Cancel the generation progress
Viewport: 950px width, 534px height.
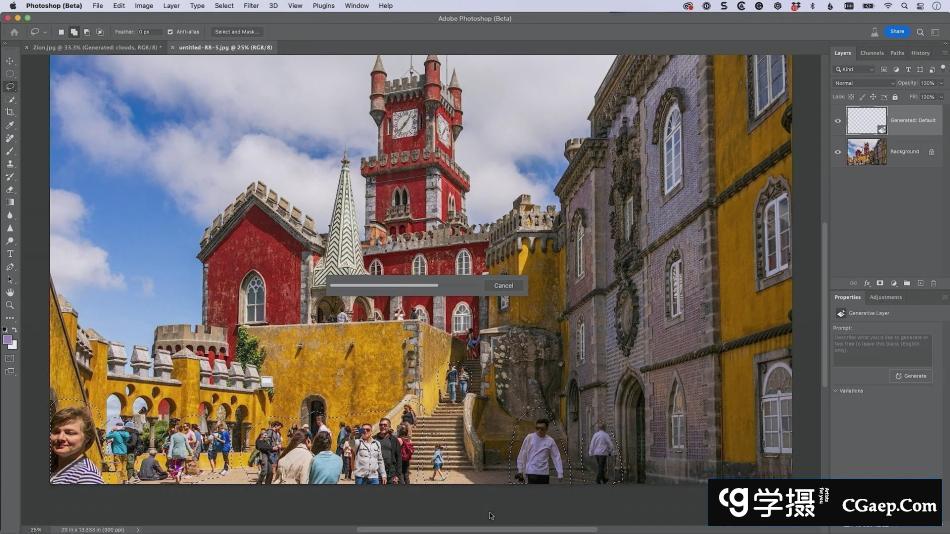tap(503, 285)
